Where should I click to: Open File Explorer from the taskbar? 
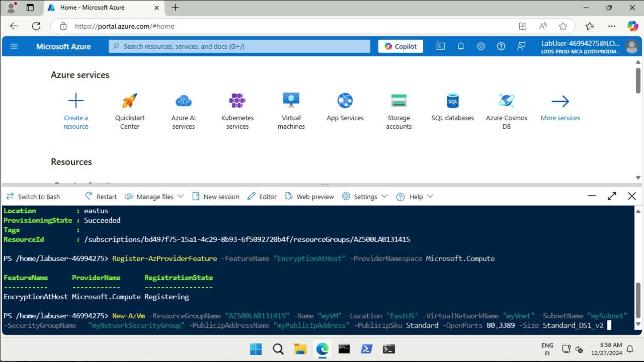tap(300, 349)
